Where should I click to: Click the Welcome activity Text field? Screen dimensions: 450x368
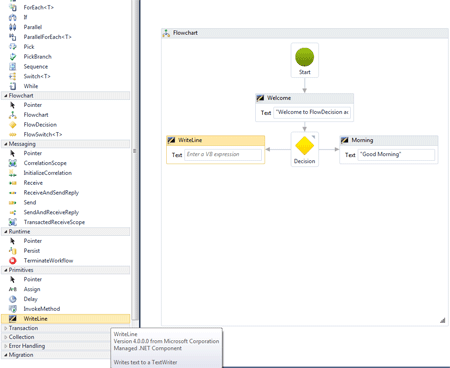click(x=313, y=112)
